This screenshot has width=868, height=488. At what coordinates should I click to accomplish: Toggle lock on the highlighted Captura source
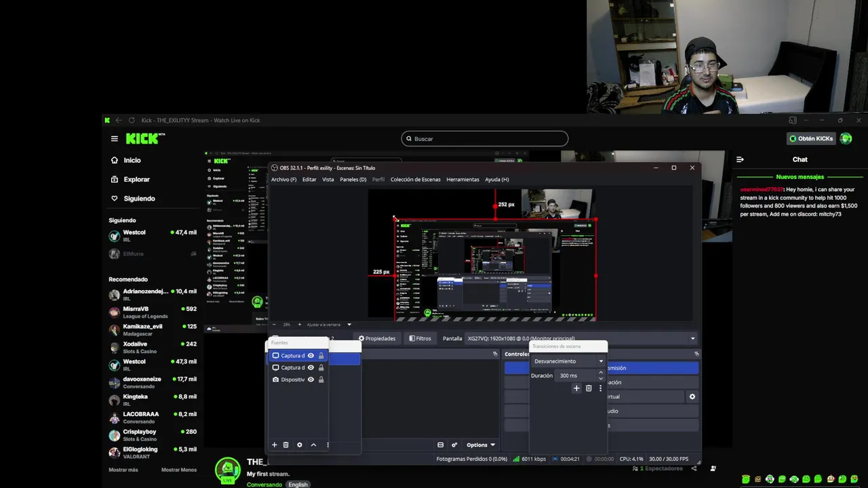coord(321,356)
